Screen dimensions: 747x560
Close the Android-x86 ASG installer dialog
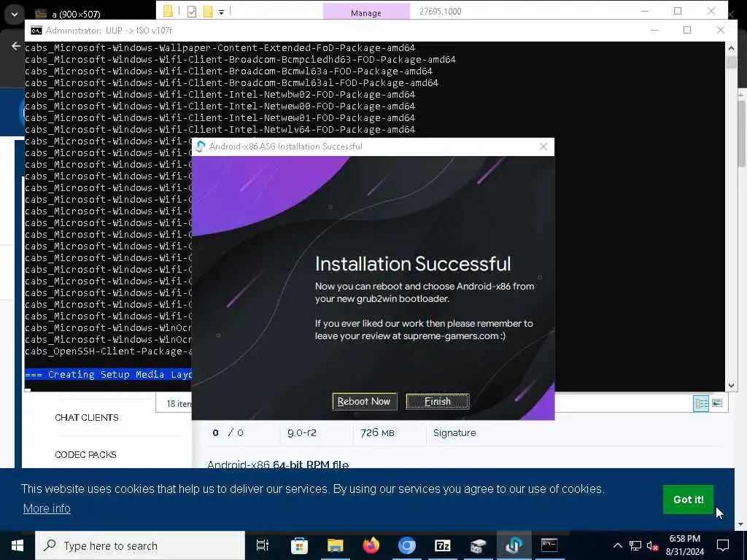[x=543, y=147]
